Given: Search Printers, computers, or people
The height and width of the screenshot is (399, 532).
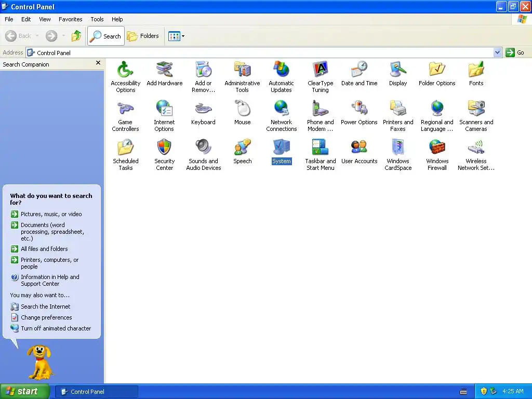Looking at the screenshot, I should coord(49,263).
